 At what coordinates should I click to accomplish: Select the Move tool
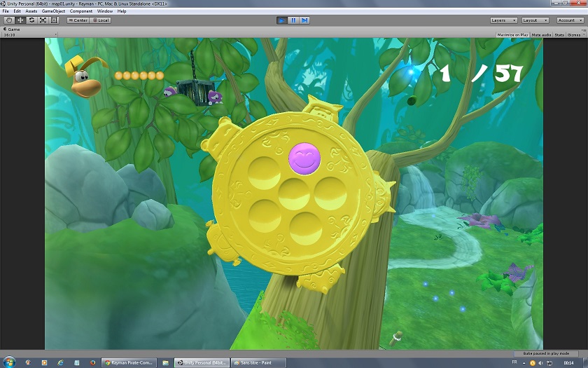point(20,20)
